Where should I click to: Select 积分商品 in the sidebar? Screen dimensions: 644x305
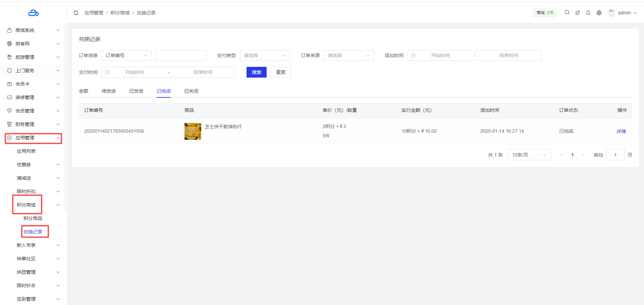tap(33, 218)
